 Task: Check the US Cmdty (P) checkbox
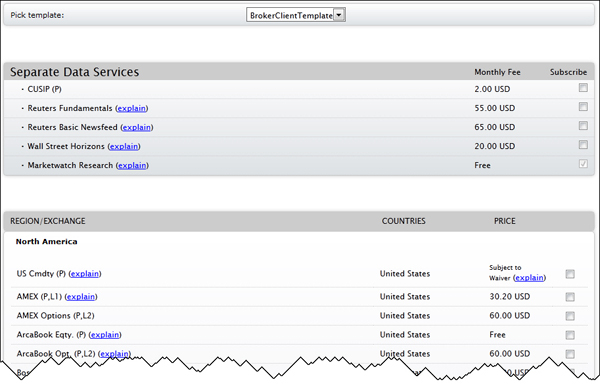(570, 274)
